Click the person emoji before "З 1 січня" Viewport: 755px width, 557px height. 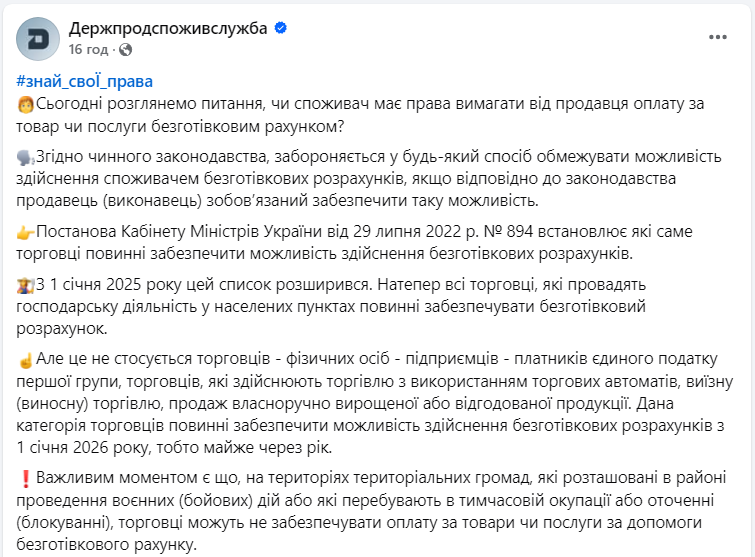pos(26,284)
